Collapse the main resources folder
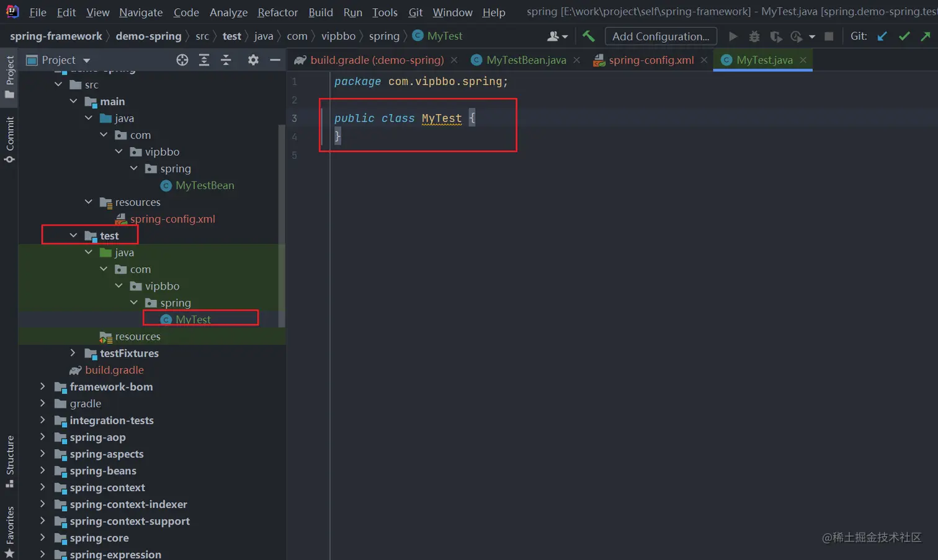 [x=89, y=202]
